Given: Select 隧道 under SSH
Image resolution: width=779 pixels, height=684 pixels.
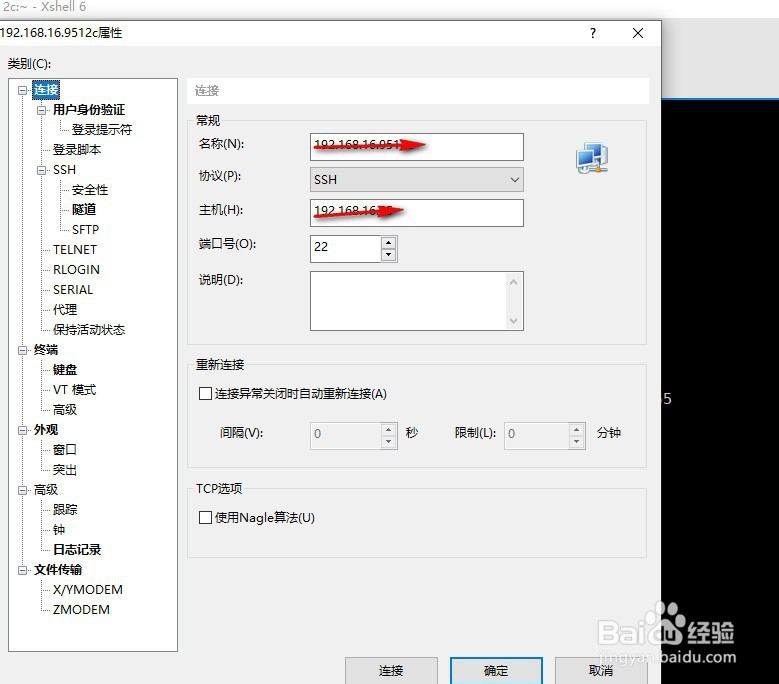Looking at the screenshot, I should click(x=84, y=210).
